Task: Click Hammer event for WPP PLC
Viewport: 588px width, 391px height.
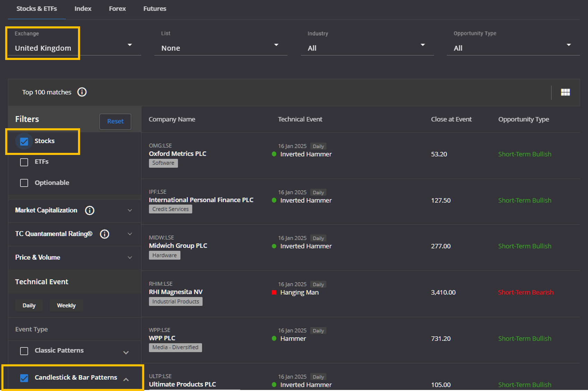Action: click(x=293, y=338)
